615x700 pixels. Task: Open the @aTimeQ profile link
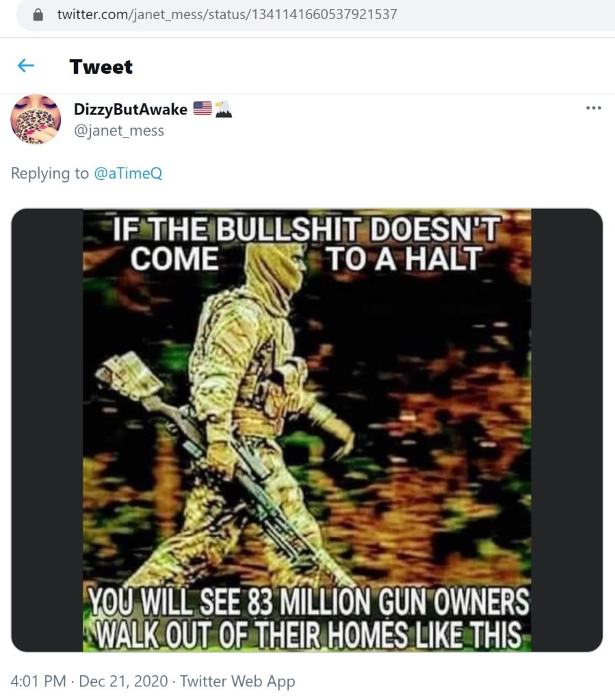tap(128, 173)
